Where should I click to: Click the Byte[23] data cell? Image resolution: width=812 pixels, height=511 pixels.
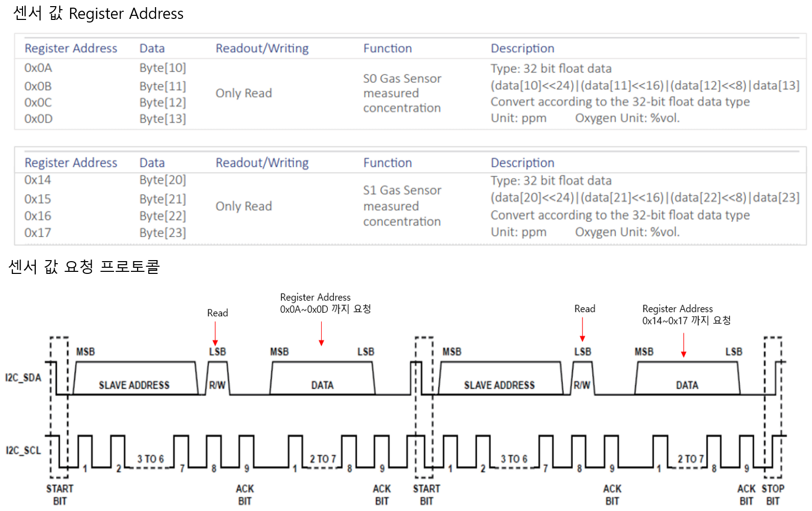pyautogui.click(x=163, y=233)
